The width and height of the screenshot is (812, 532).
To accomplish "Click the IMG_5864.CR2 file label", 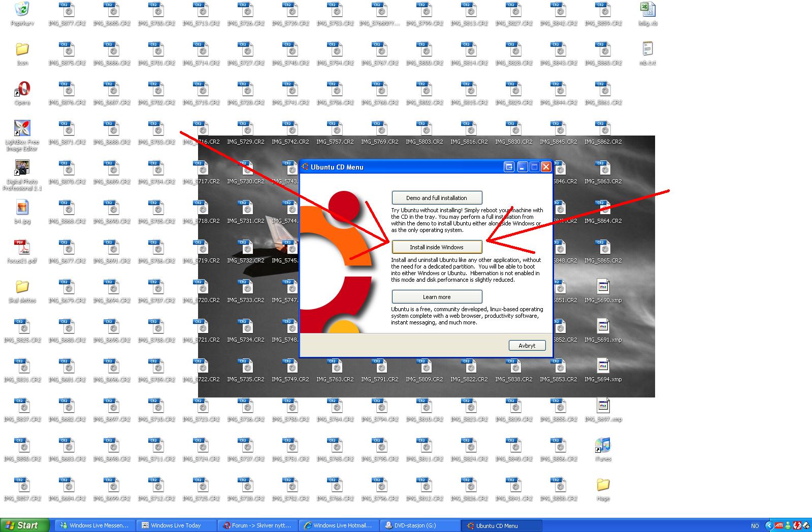I will [x=603, y=221].
